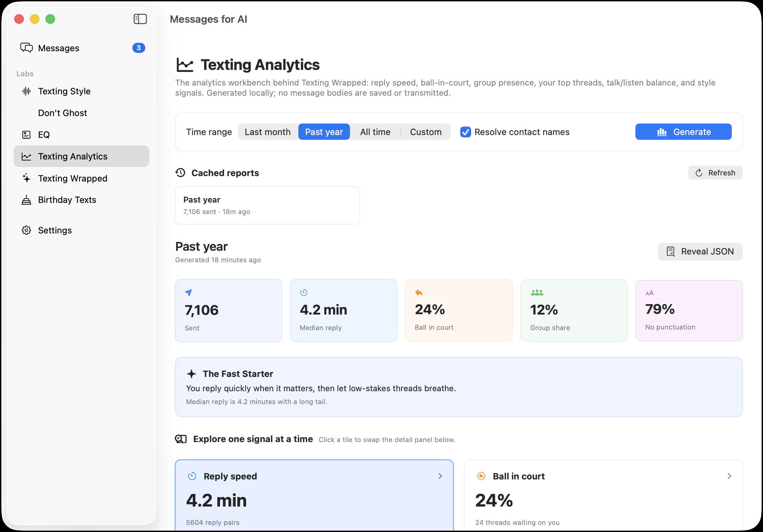The width and height of the screenshot is (763, 532).
Task: Click '5604 reply pairs' text
Action: (x=213, y=522)
